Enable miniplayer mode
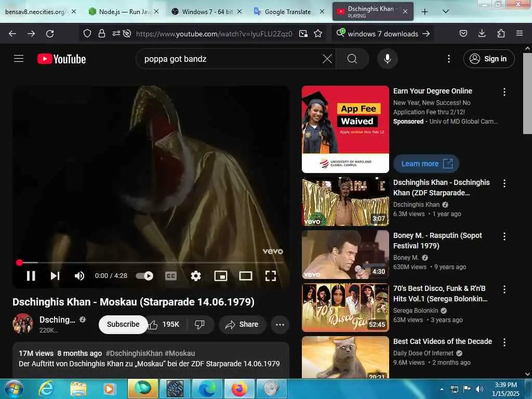Viewport: 532px width, 399px height. tap(221, 276)
